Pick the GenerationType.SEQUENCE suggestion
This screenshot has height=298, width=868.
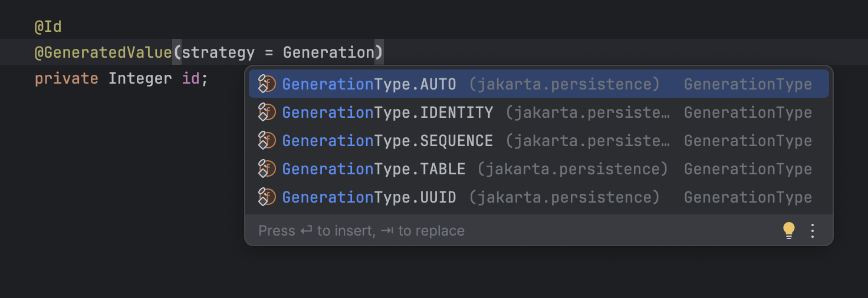(x=387, y=141)
